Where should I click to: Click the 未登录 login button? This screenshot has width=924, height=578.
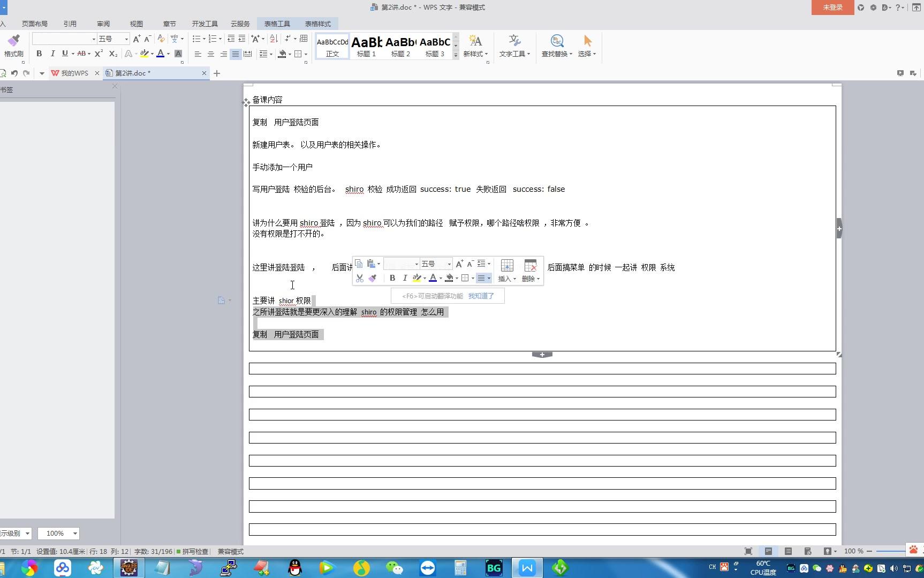[x=832, y=7]
